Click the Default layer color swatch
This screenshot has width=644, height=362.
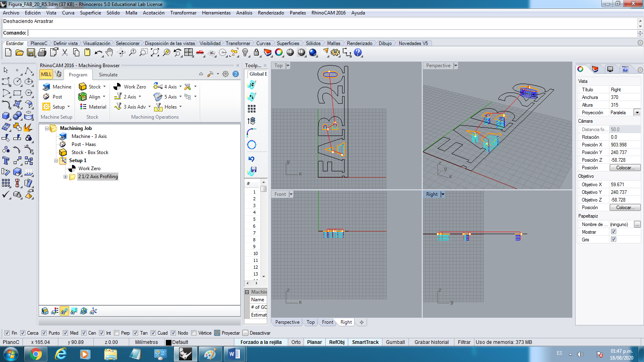(x=169, y=342)
